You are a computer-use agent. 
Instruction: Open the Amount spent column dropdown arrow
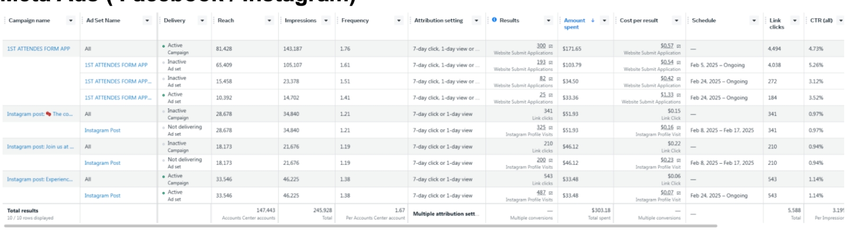point(604,21)
